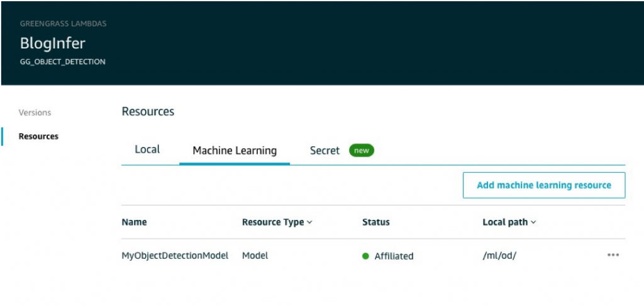Image resolution: width=644 pixels, height=306 pixels.
Task: Click the 'Affiliated' status text
Action: point(394,256)
